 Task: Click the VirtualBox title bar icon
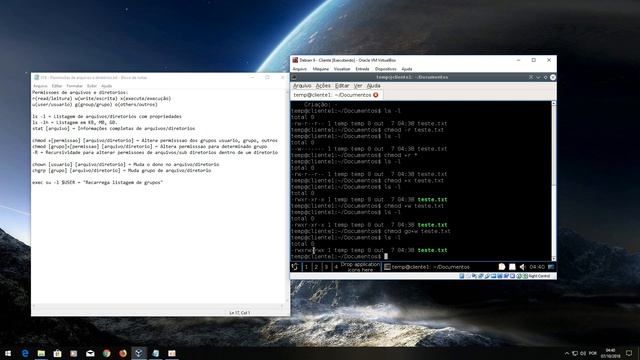295,60
